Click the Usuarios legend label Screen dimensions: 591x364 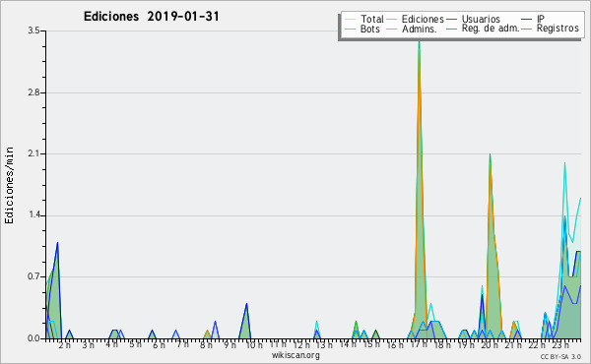pos(481,19)
